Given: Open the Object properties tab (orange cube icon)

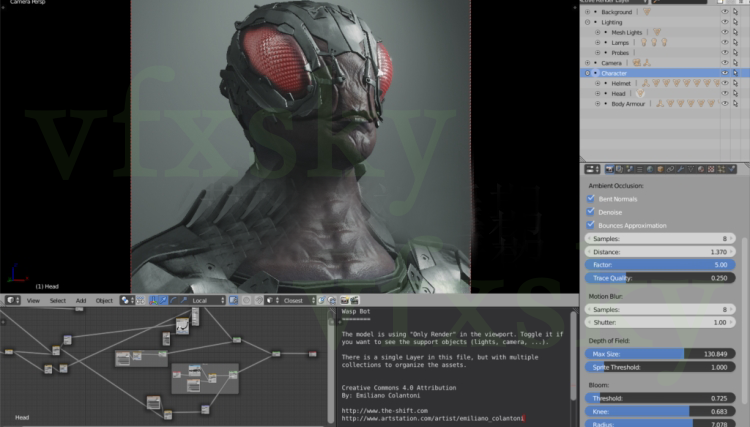Looking at the screenshot, I should tap(661, 169).
